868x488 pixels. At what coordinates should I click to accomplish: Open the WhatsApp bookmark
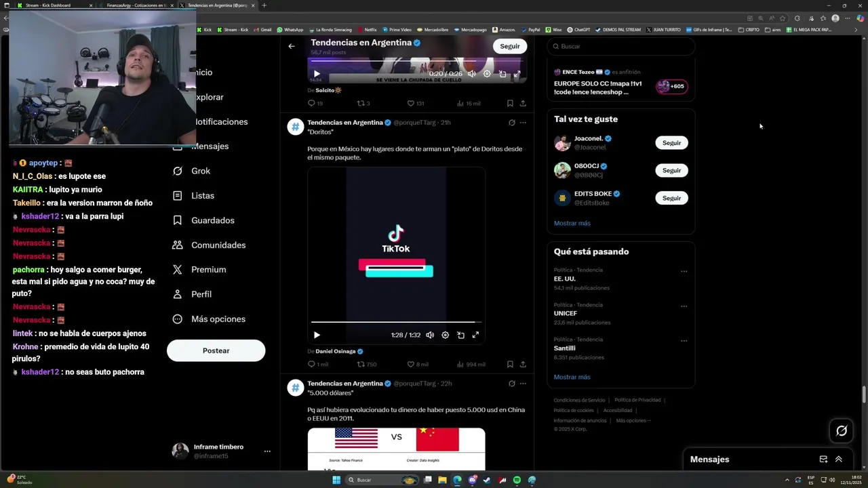(290, 30)
